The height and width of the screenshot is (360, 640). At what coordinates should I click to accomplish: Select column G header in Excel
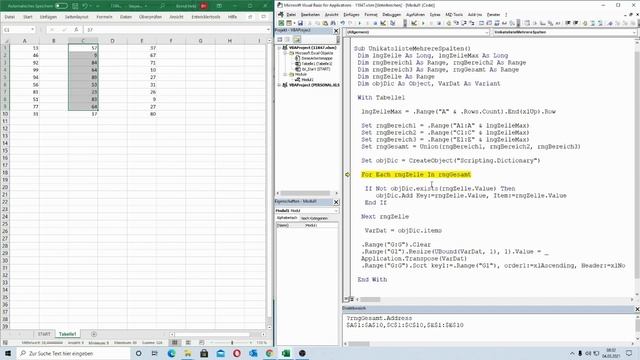pyautogui.click(x=200, y=41)
